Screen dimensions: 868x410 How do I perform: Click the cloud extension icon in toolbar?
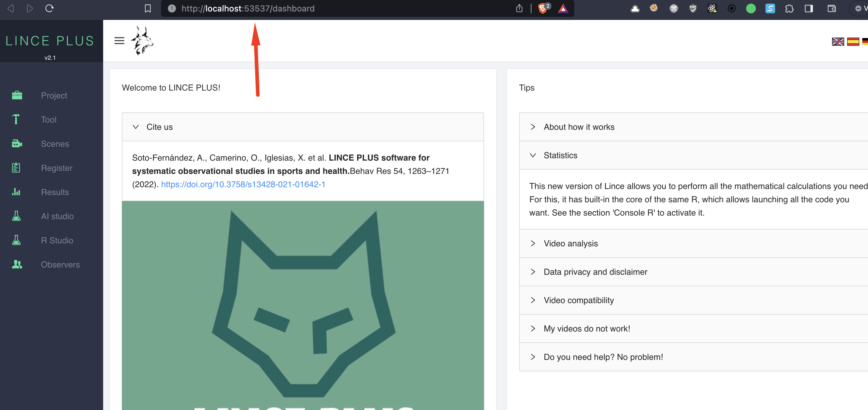pyautogui.click(x=635, y=8)
